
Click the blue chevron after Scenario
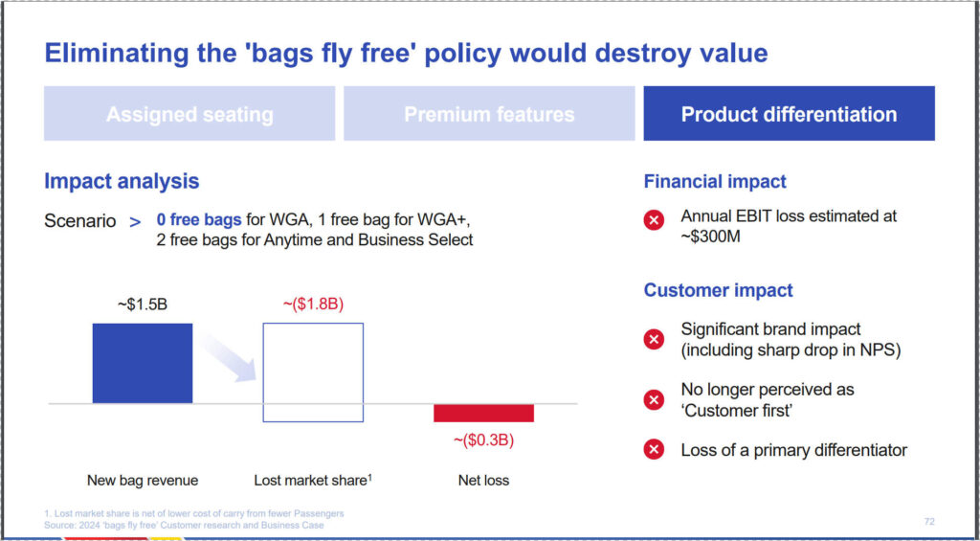click(135, 221)
